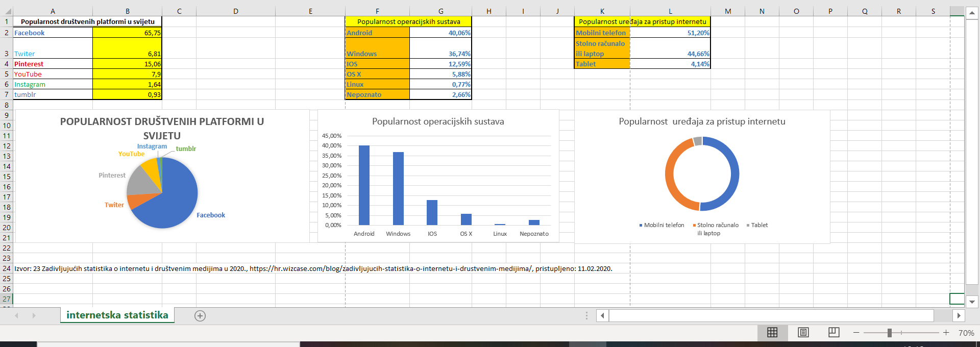Open the internetska statistika sheet tab
This screenshot has width=980, height=347.
click(x=117, y=315)
